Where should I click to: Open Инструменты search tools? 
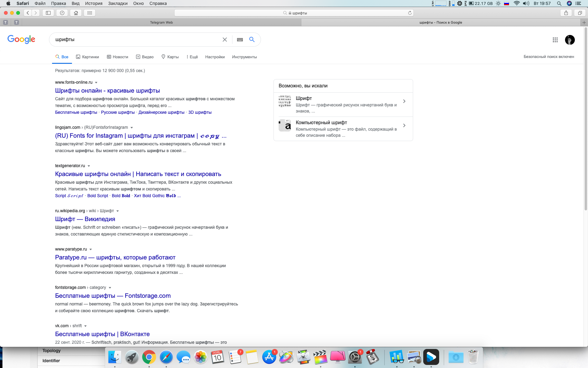[x=244, y=57]
